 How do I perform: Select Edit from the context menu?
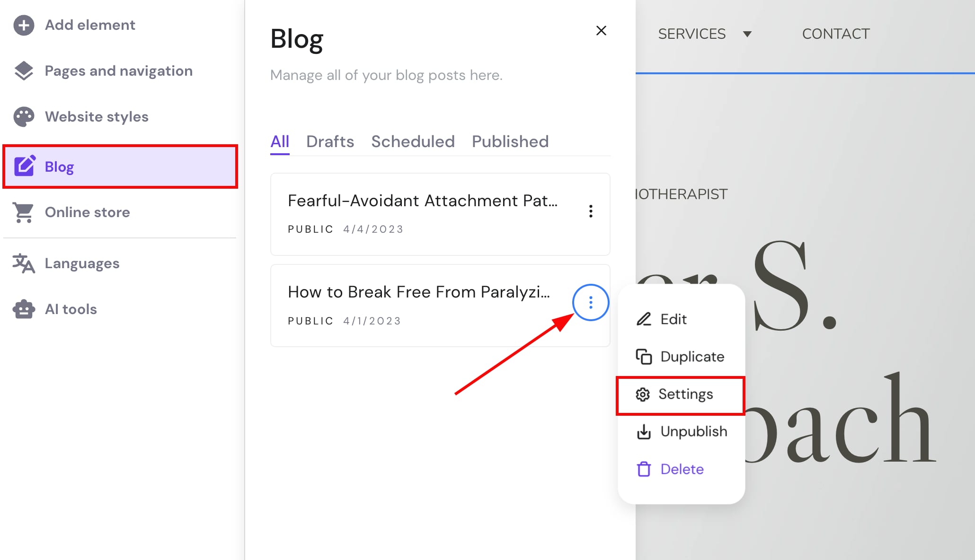673,319
